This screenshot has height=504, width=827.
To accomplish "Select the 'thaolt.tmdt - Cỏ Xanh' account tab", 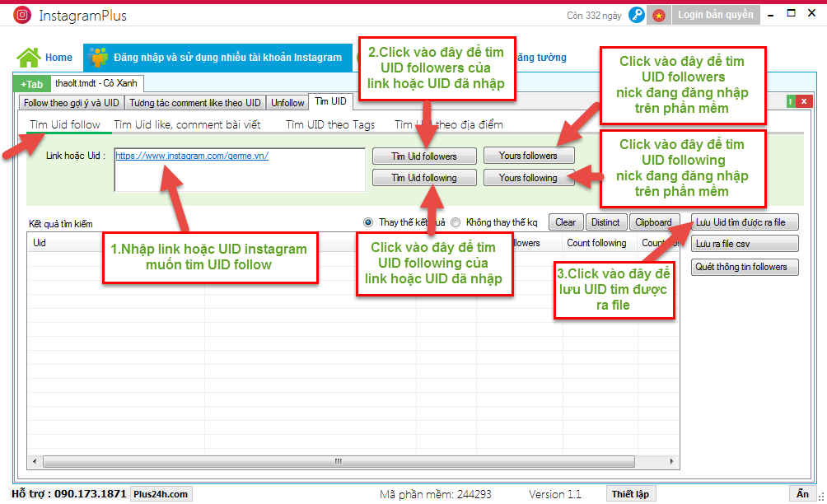I will click(x=96, y=83).
